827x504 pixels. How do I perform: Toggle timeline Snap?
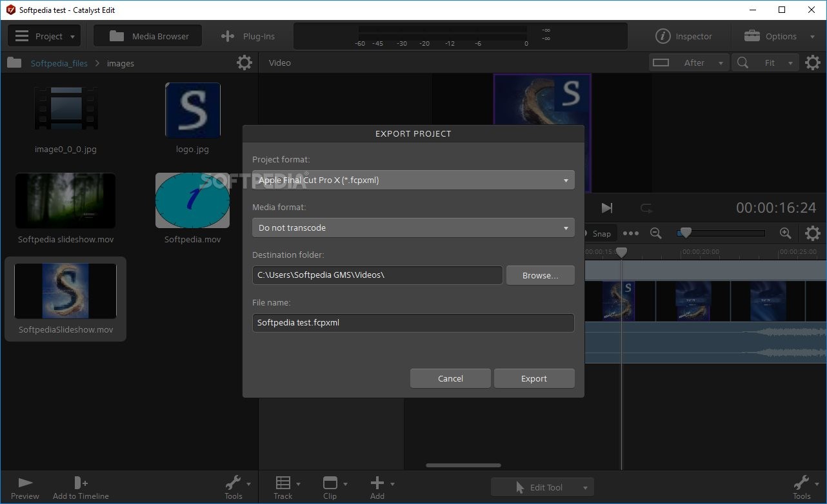pyautogui.click(x=601, y=233)
